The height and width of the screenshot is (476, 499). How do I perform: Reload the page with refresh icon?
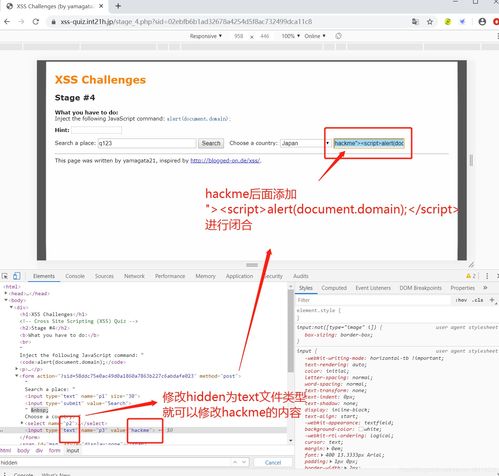36,22
